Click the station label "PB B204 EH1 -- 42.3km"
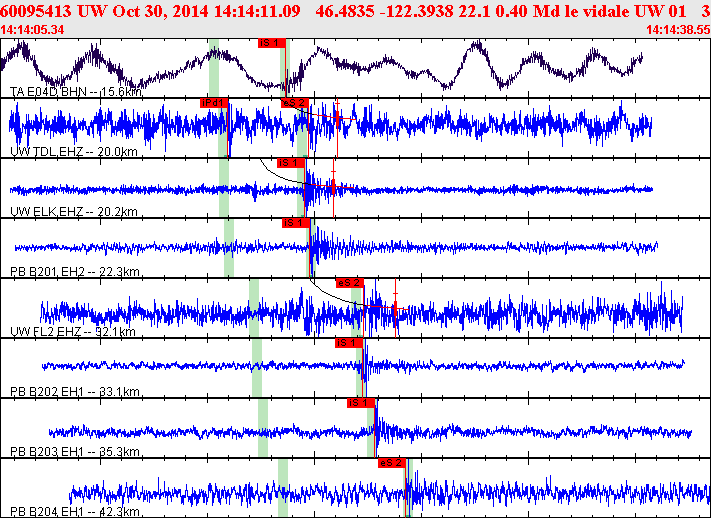Screen dimensions: 711x518 click(x=74, y=512)
